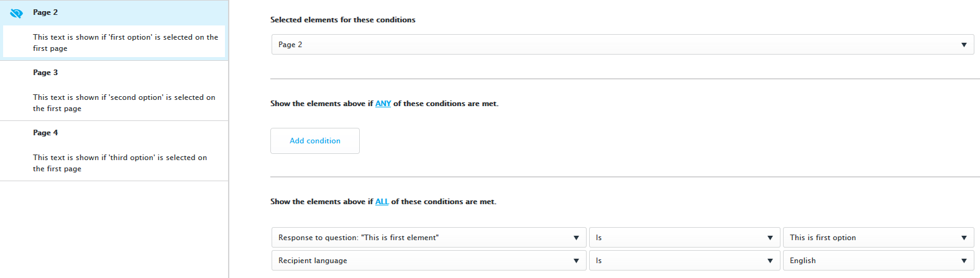
Task: Open the 'Recipient language' condition dropdown
Action: click(423, 261)
